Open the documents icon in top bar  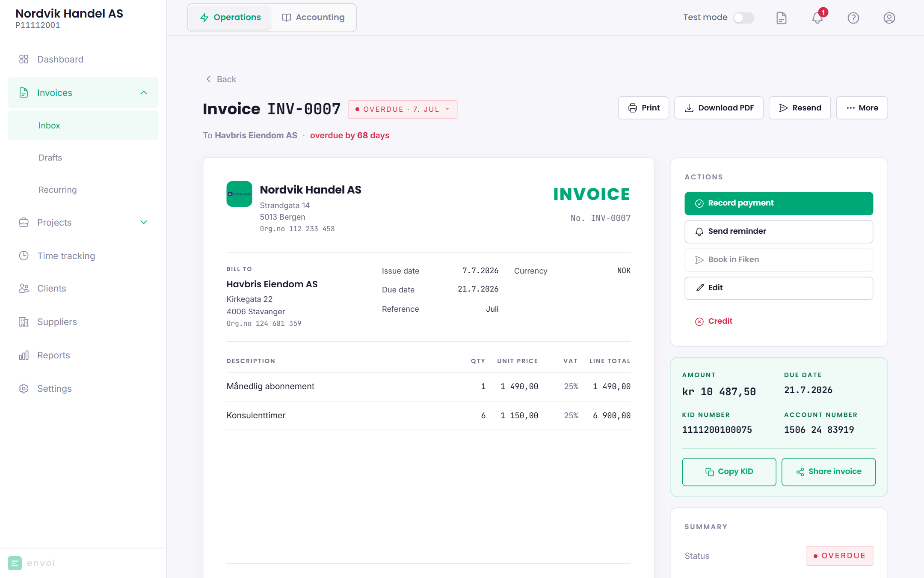(x=782, y=18)
